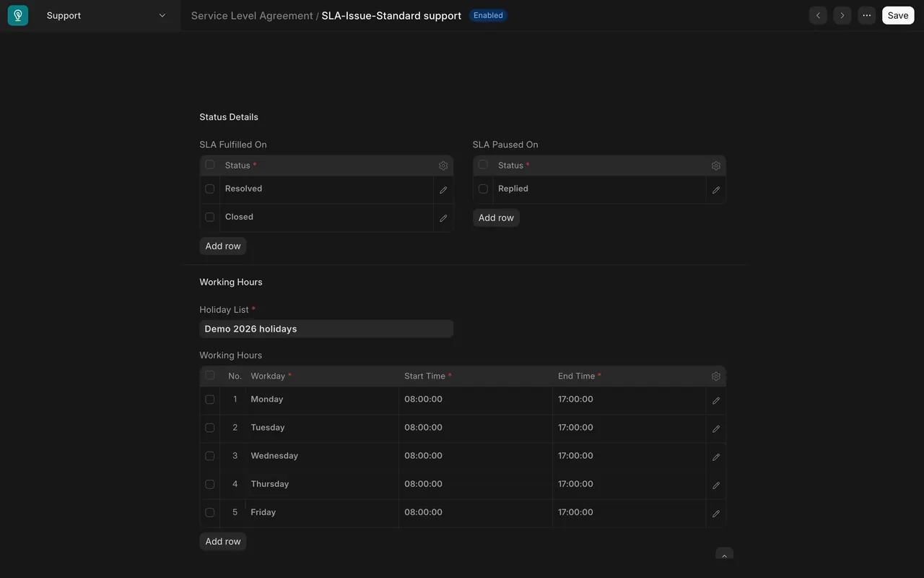
Task: Edit the Replied status row
Action: (716, 190)
